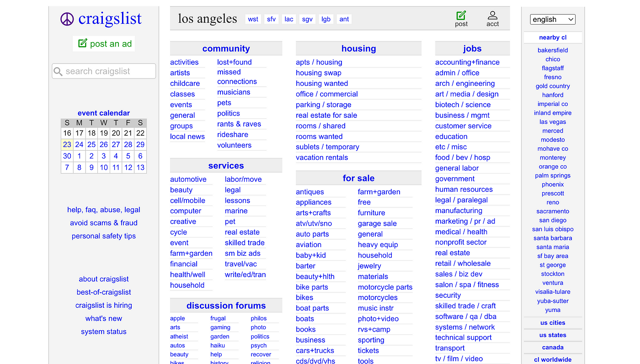Select the sgv area tab
The height and width of the screenshot is (364, 640).
(307, 19)
